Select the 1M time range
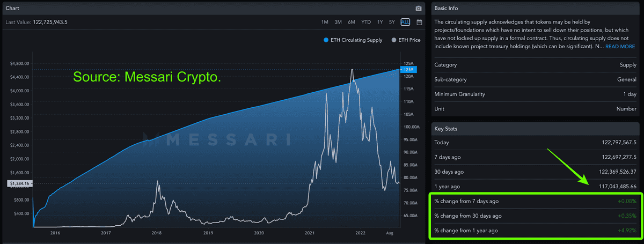The image size is (644, 244). click(325, 22)
